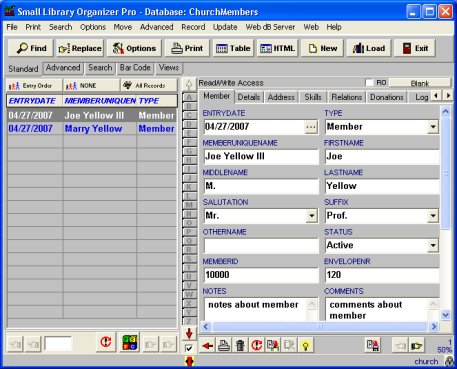Click the Find magnifier toolbar button
Viewport: 457px width, 369px height.
[x=31, y=48]
